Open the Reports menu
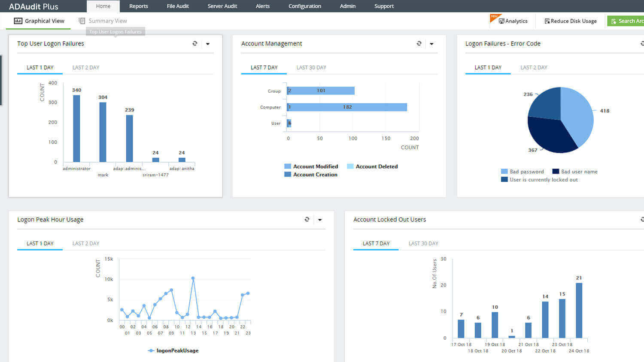 point(138,6)
